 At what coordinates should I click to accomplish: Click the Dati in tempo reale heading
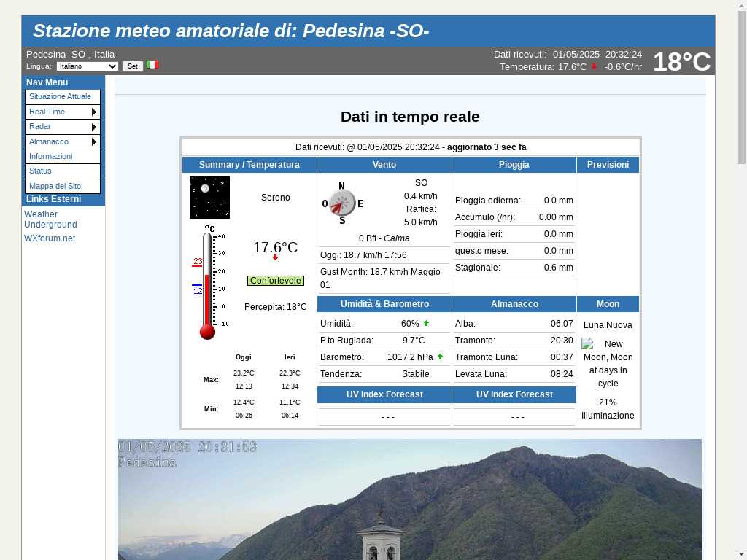(x=410, y=117)
